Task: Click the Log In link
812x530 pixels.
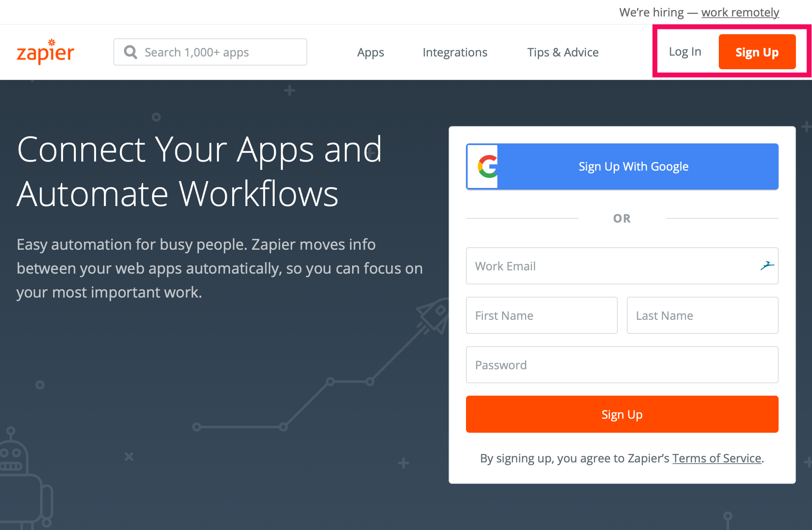Action: pos(685,52)
